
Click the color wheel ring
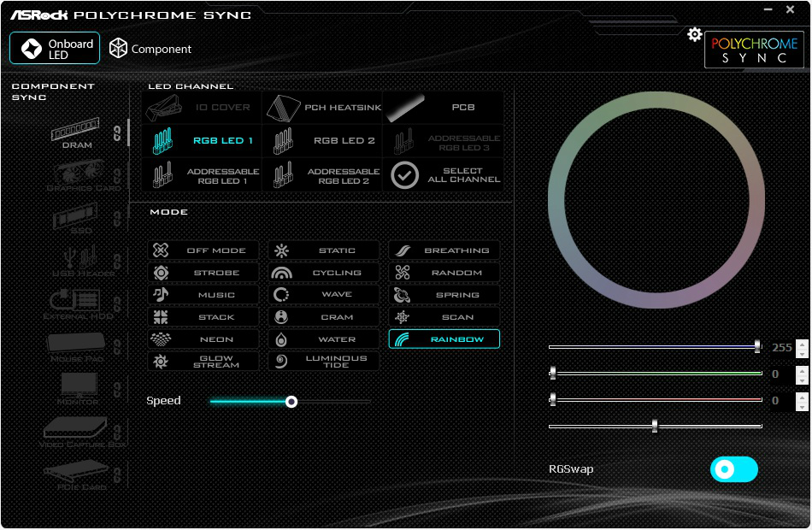tap(656, 99)
